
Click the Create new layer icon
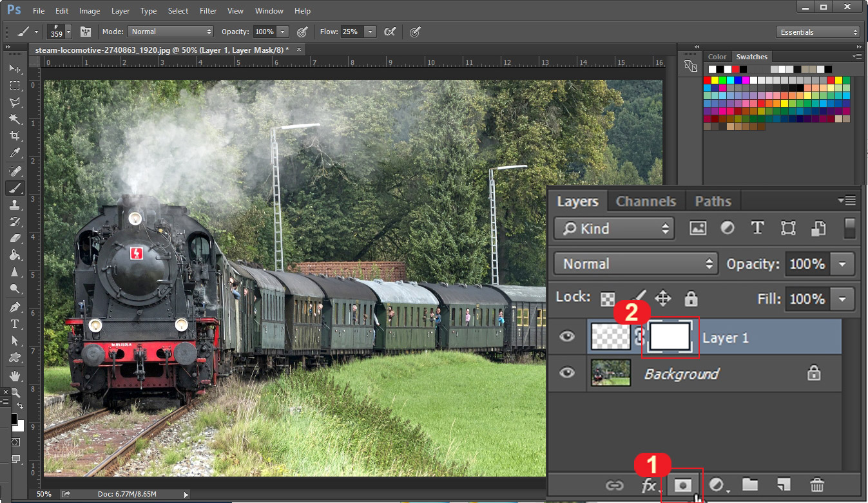783,484
